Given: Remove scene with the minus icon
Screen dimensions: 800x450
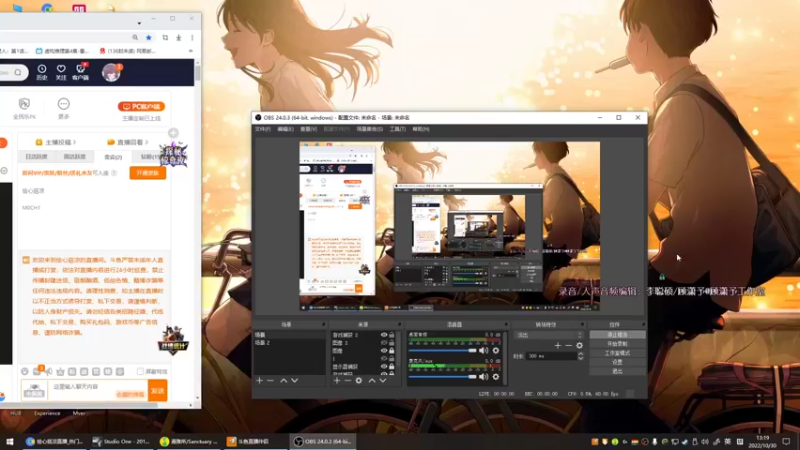Looking at the screenshot, I should pos(270,381).
